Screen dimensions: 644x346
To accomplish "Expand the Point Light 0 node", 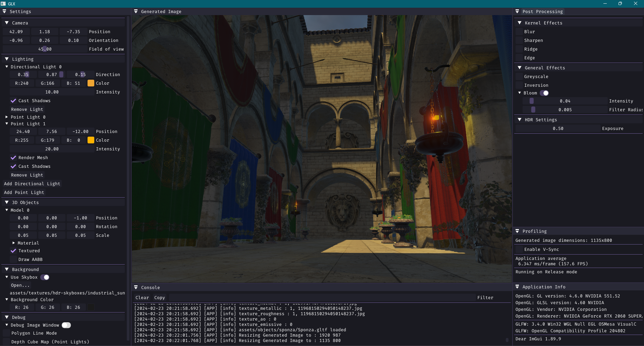I will (7, 117).
